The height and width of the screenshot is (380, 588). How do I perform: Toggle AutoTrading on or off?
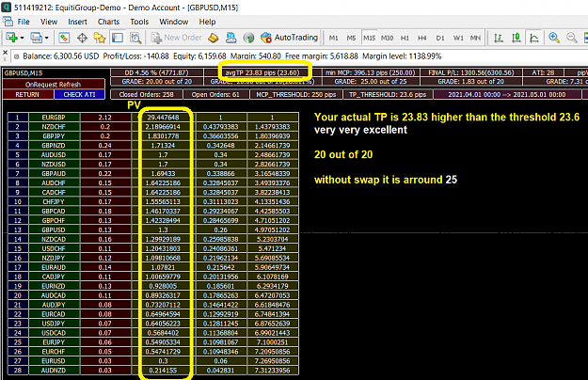(x=289, y=38)
